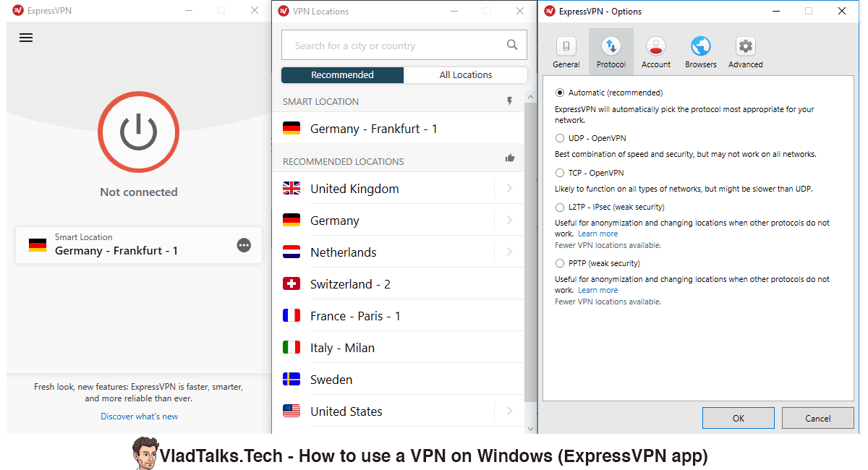Expand the Germany locations chevron
This screenshot has width=868, height=470.
click(510, 221)
